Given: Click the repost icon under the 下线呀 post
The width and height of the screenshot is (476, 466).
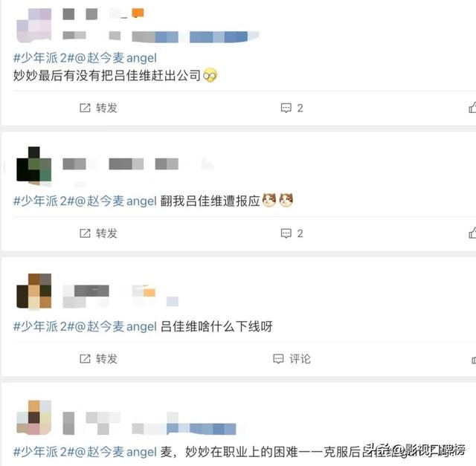Looking at the screenshot, I should point(85,358).
